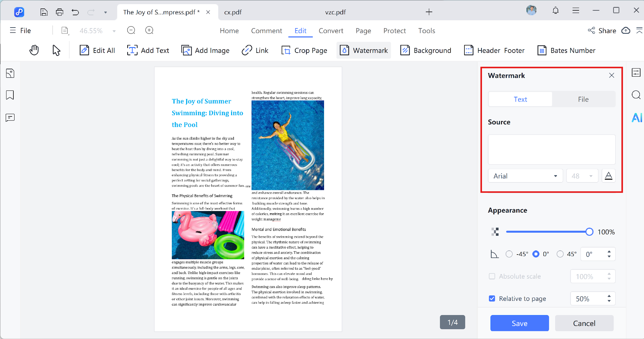Select the -45° rotation radio button
The height and width of the screenshot is (339, 644).
[x=509, y=254]
